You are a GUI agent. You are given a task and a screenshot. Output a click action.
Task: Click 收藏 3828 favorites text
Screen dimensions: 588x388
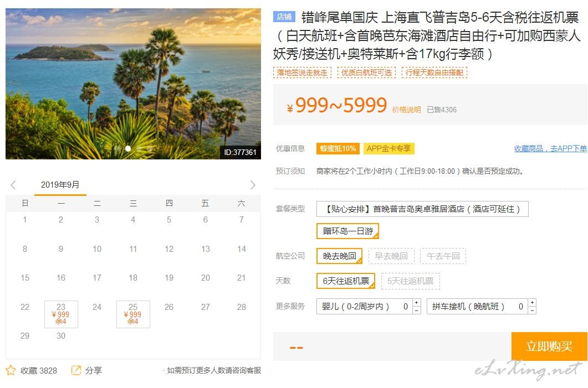click(39, 371)
